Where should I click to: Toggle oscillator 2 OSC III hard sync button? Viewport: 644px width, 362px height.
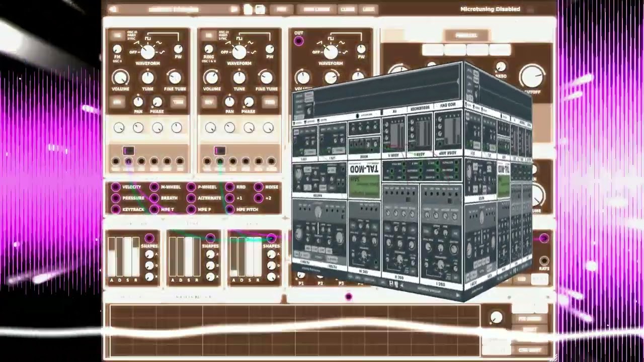(x=209, y=35)
